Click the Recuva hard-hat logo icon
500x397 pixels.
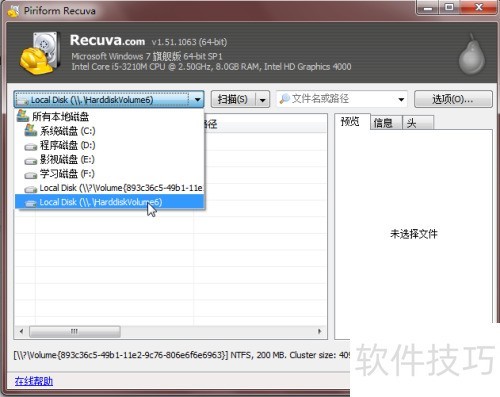coord(40,53)
